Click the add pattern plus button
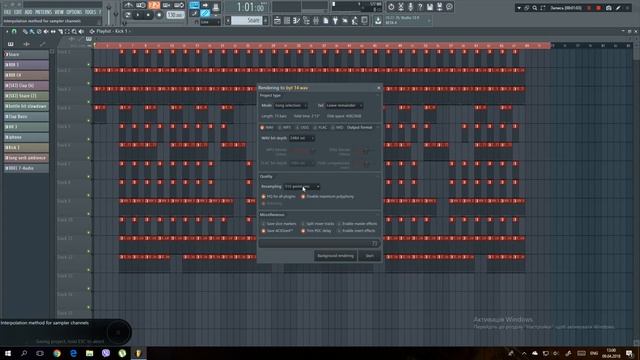Screen dimensions: 640x360 click(266, 20)
